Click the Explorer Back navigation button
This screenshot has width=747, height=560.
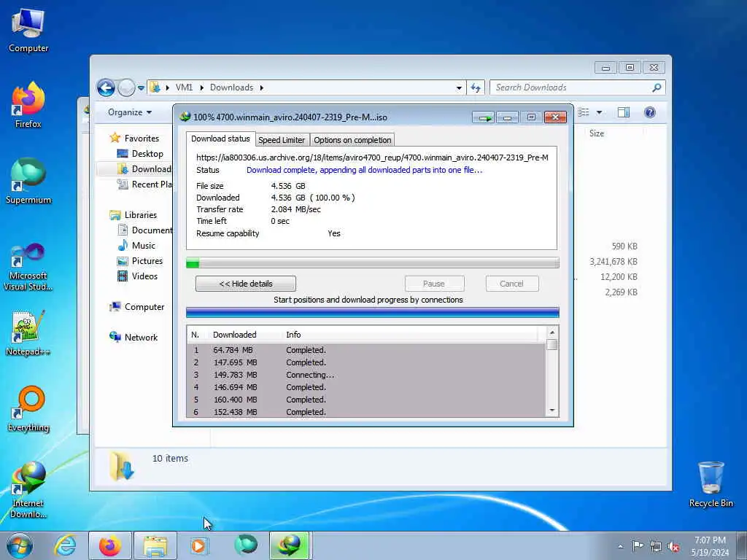coord(106,87)
